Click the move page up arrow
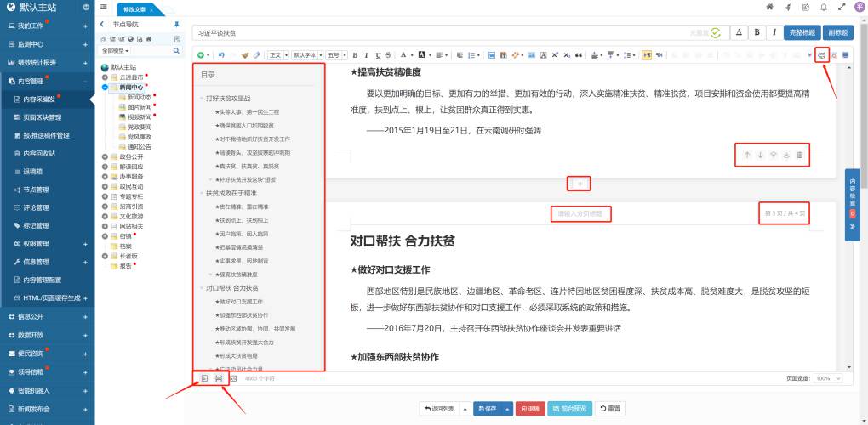 pos(747,155)
